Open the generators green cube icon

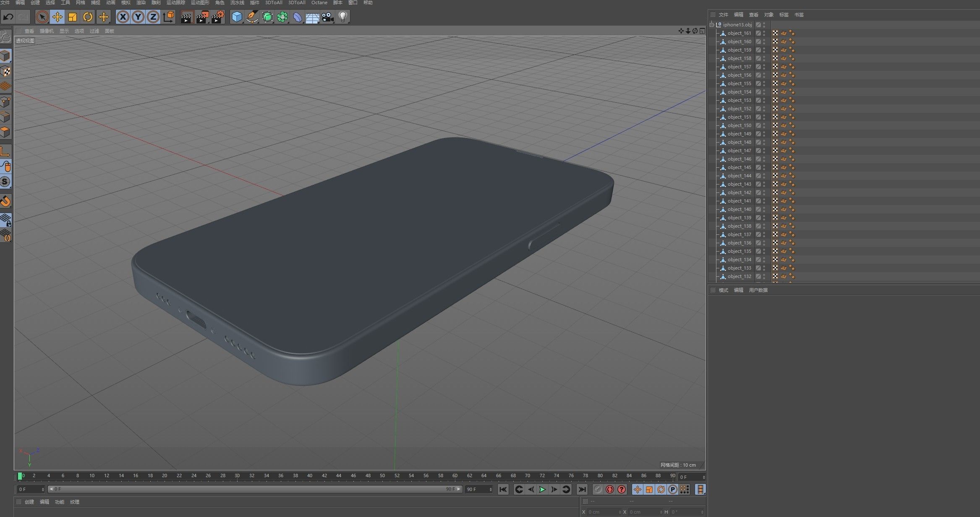tap(267, 17)
